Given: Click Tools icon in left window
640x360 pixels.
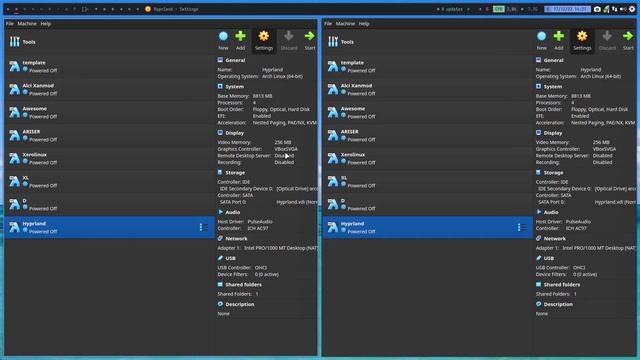Looking at the screenshot, I should [x=15, y=42].
